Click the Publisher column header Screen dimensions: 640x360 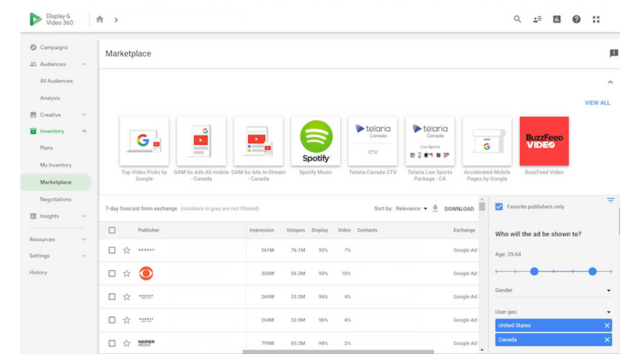pos(148,230)
